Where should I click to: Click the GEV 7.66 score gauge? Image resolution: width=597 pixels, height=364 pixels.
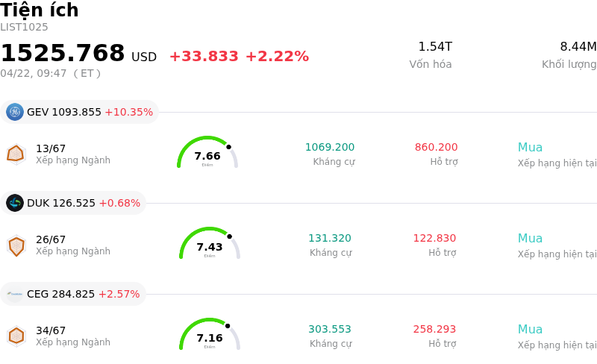coord(207,154)
